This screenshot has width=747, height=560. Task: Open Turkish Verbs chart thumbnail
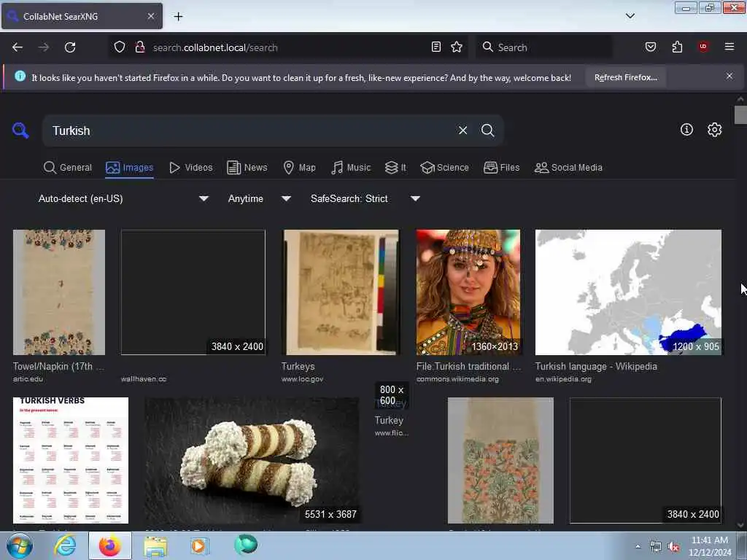[x=71, y=461]
